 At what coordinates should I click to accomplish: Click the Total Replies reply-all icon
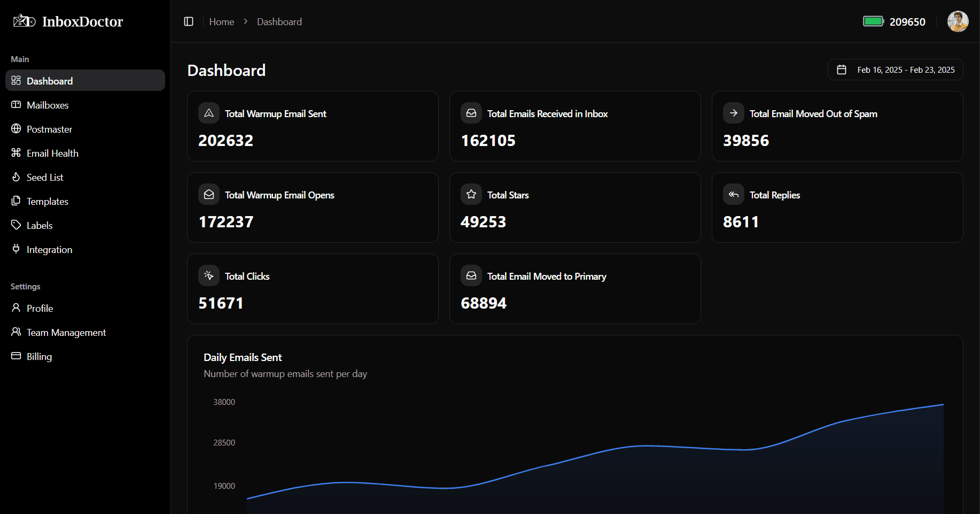(734, 194)
